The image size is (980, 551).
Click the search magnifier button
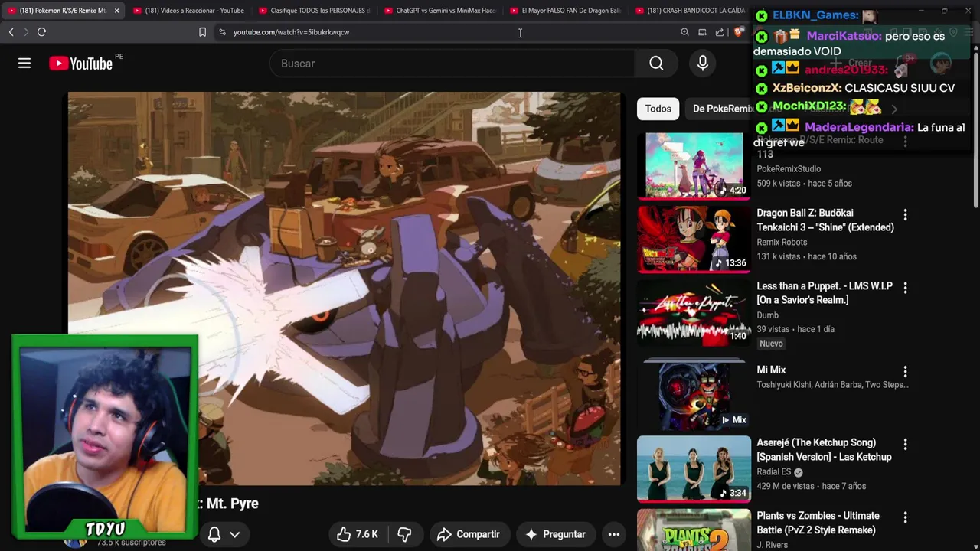coord(656,64)
